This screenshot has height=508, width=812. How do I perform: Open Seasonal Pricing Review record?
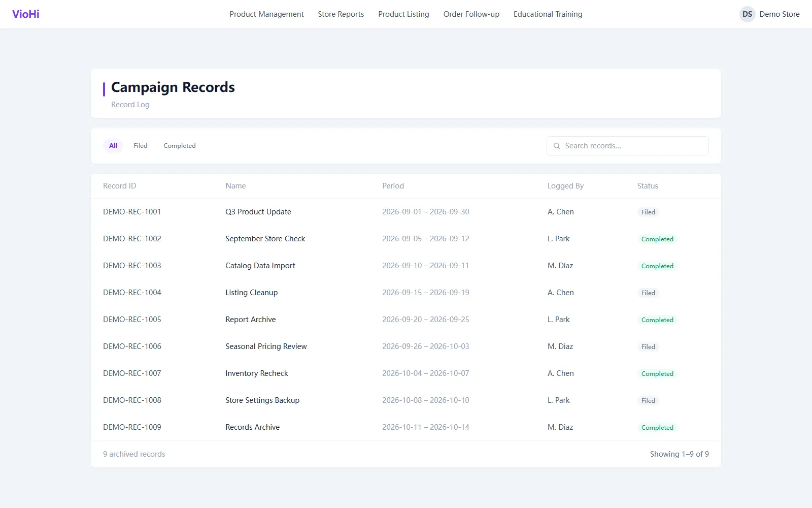pyautogui.click(x=266, y=346)
